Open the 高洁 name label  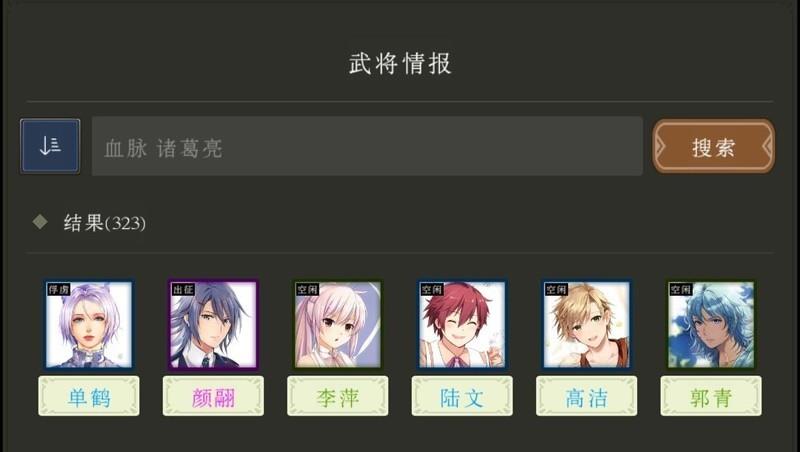[587, 396]
